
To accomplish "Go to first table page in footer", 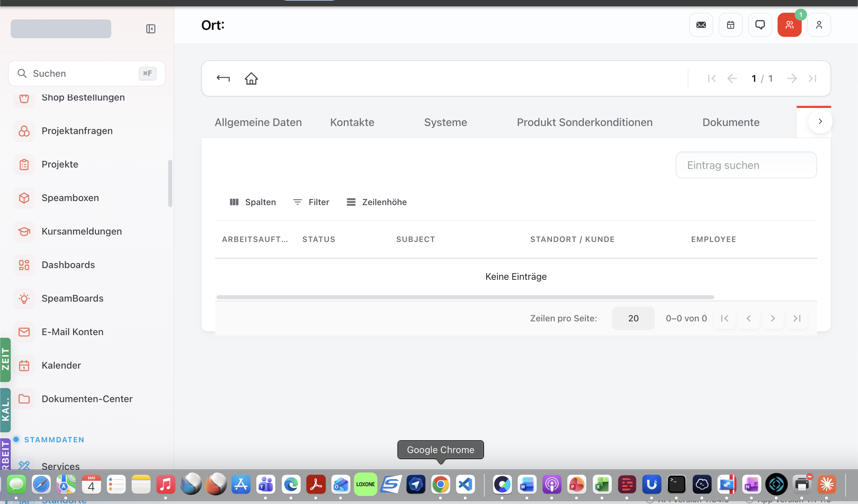I will tap(724, 318).
